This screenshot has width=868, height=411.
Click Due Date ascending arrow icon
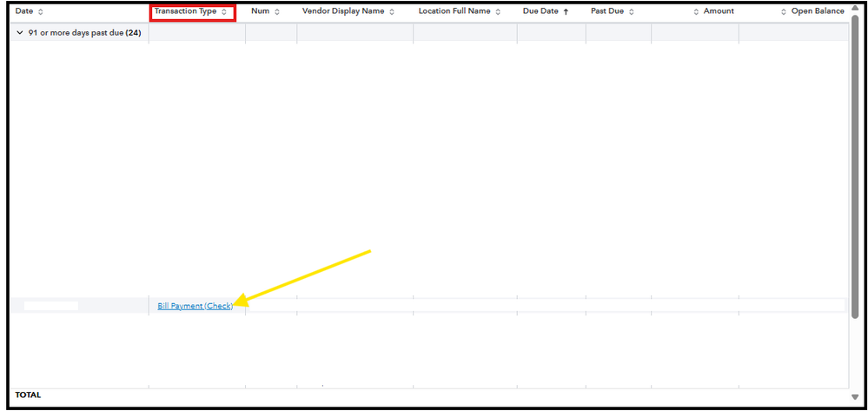566,11
